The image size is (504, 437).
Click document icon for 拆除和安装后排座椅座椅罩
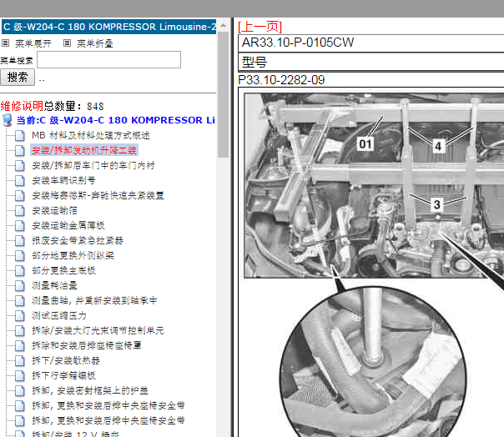pos(19,346)
